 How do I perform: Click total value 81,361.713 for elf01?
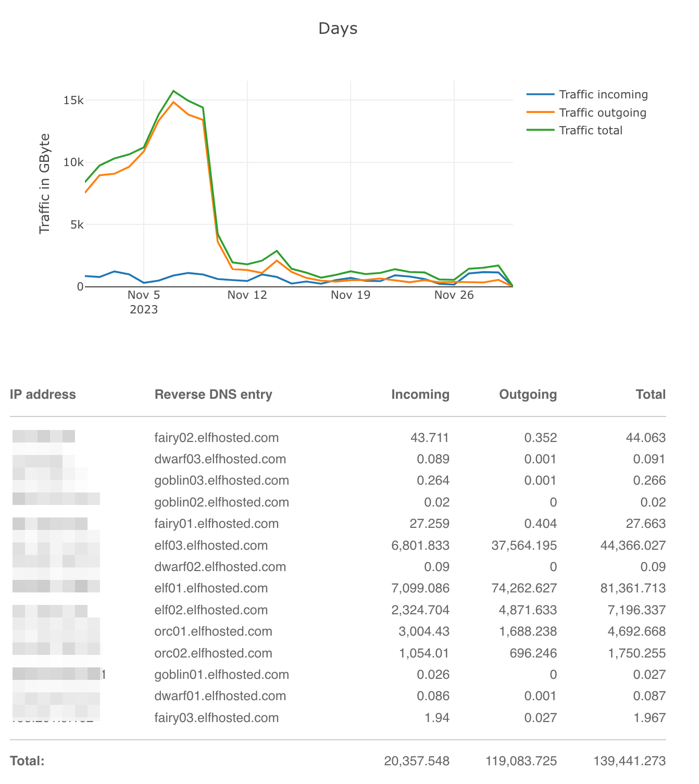(x=633, y=588)
